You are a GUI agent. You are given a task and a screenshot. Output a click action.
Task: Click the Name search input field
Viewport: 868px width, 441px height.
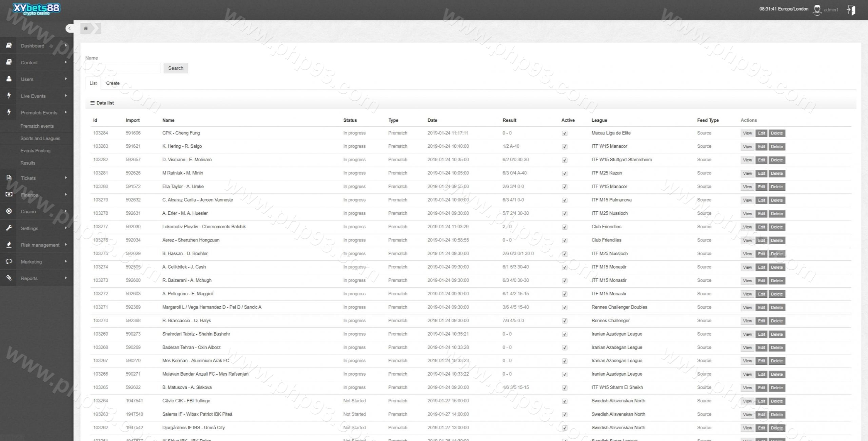tap(122, 68)
